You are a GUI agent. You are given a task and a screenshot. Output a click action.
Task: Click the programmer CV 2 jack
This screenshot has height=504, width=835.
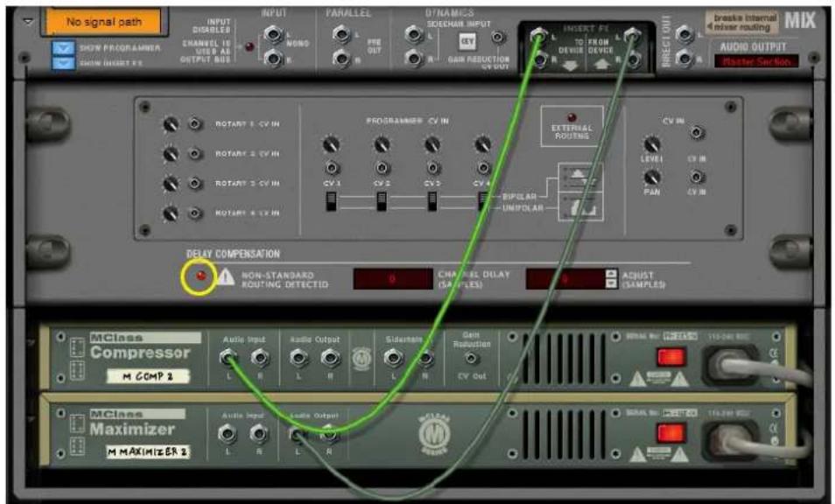pos(382,168)
